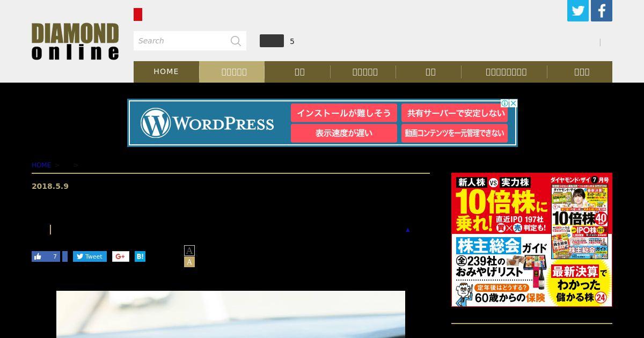
Task: Bookmark with the Hatena B! icon
Action: [140, 256]
